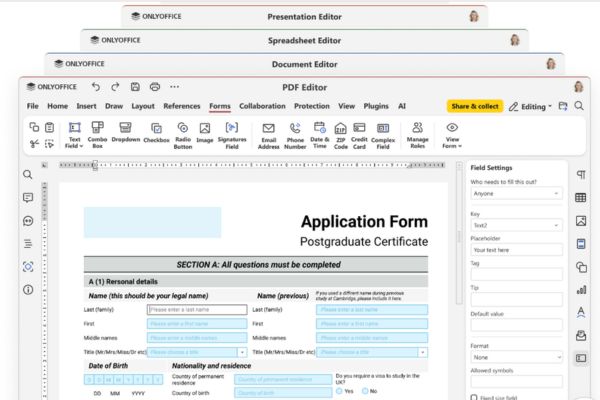Open the Editing mode dropdown

530,106
